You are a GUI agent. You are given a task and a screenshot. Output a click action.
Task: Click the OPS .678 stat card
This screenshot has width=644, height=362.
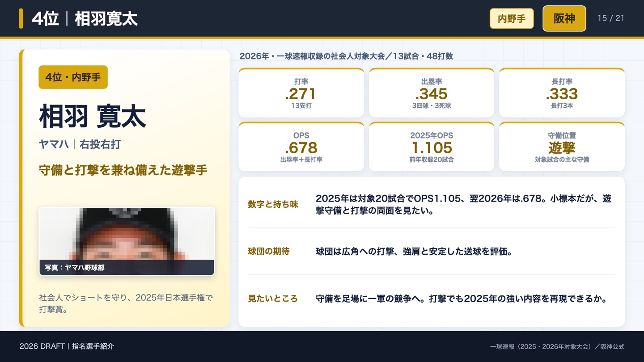point(301,147)
